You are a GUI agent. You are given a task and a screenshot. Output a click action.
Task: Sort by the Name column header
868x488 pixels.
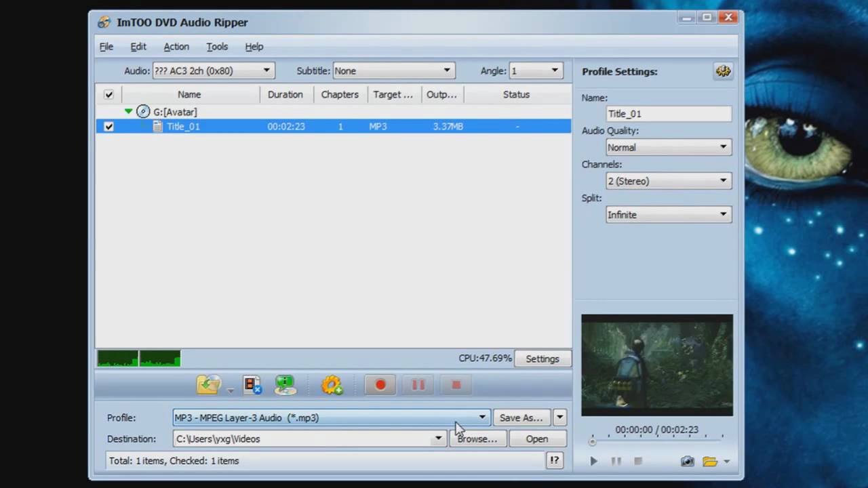[189, 94]
